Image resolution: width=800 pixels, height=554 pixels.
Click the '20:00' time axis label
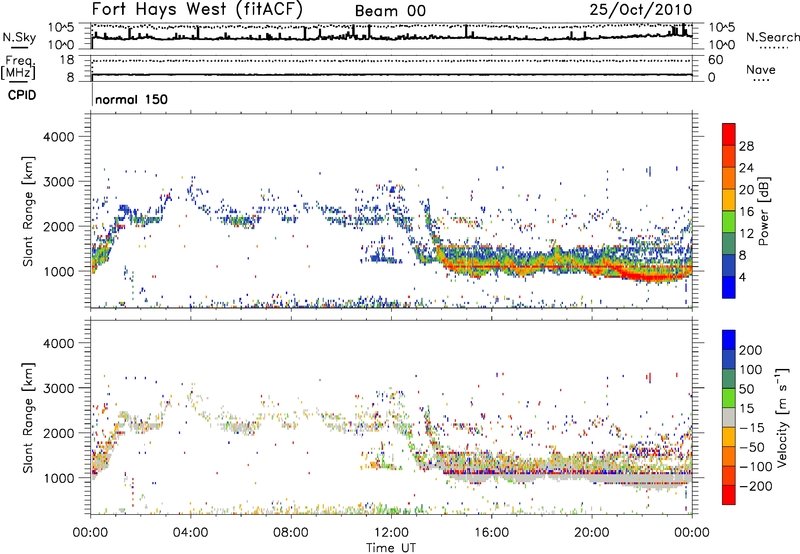pyautogui.click(x=592, y=533)
